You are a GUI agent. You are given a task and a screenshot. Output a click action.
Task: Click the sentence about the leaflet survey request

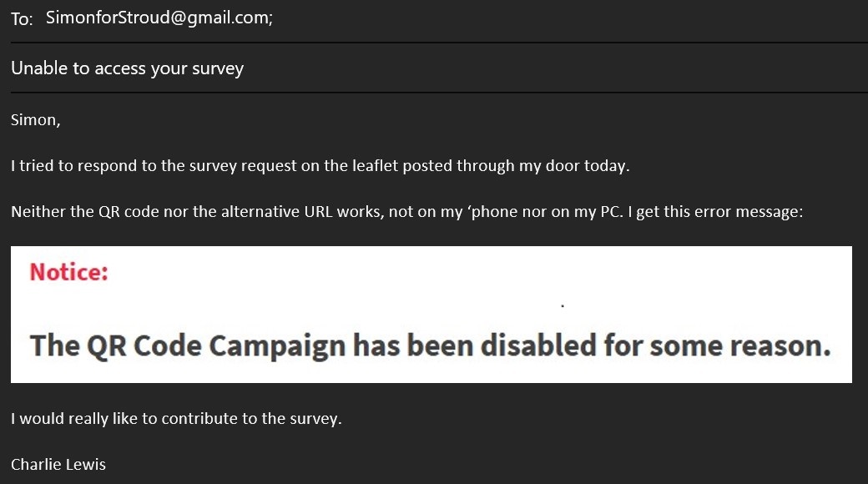point(320,166)
